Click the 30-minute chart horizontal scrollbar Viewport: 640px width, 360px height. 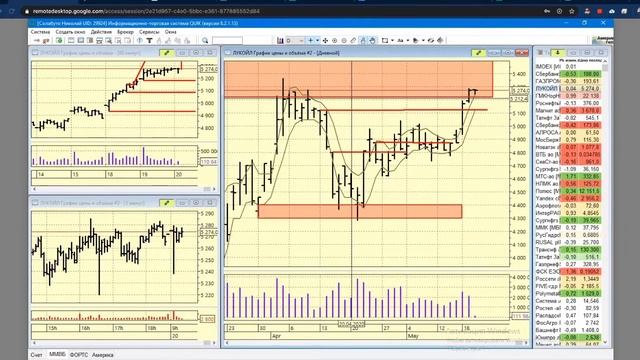pos(124,189)
